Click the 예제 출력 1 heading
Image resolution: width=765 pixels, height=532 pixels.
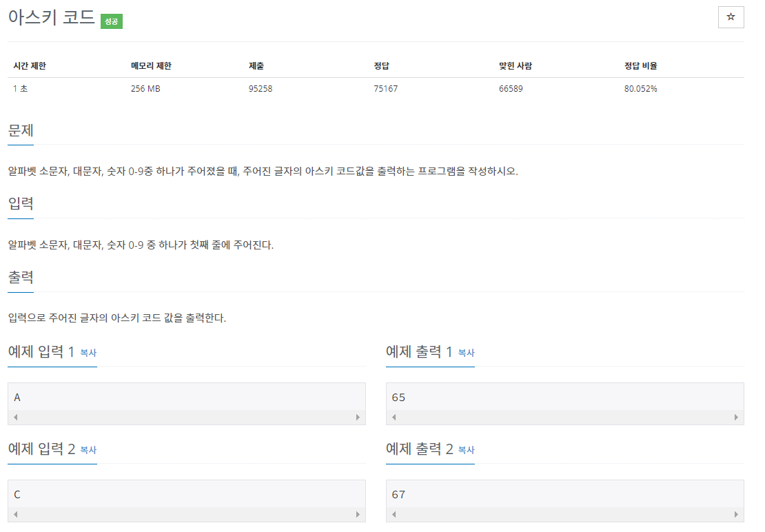coord(419,351)
